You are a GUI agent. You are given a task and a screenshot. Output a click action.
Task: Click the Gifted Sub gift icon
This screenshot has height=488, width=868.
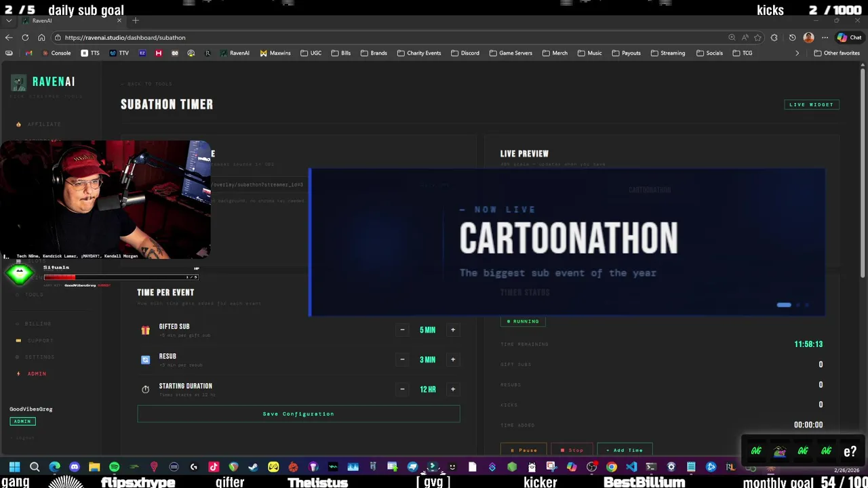tap(145, 330)
